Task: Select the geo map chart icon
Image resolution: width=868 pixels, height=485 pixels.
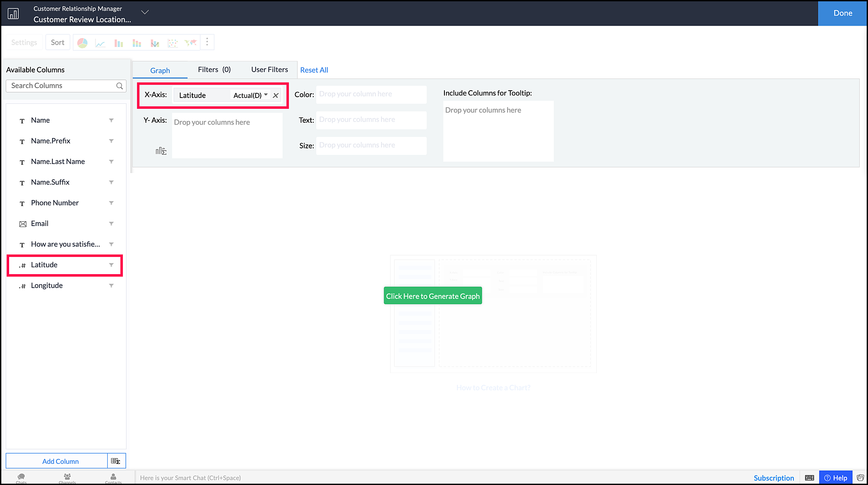Action: click(x=191, y=43)
